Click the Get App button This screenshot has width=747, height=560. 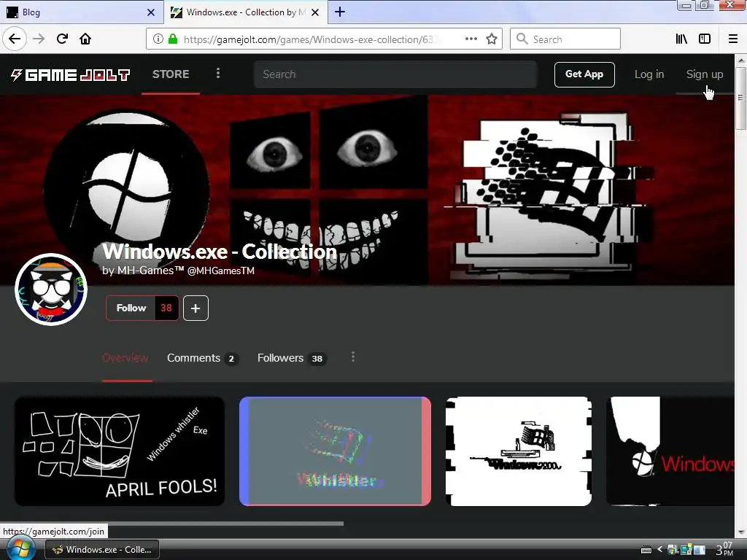point(584,74)
